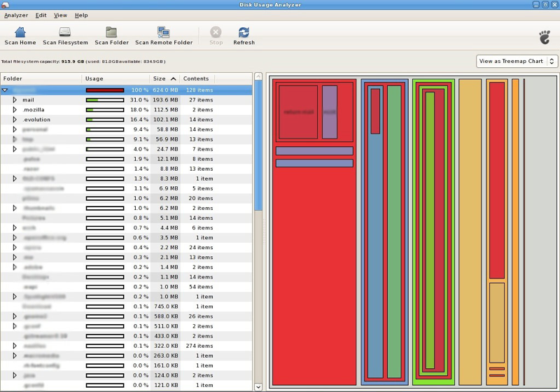Expand the mail folder
Image resolution: width=560 pixels, height=392 pixels.
tap(15, 100)
